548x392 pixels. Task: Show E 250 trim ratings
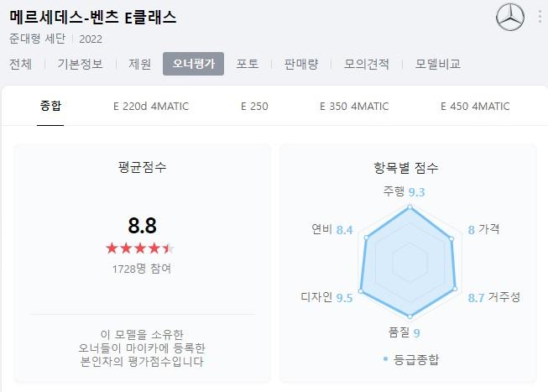pos(254,107)
